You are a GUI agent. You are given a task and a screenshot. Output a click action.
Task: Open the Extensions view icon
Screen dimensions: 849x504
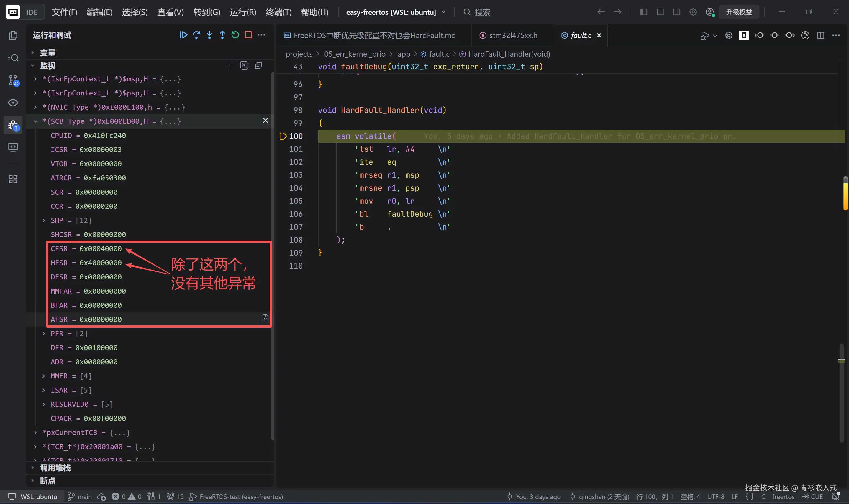tap(13, 179)
